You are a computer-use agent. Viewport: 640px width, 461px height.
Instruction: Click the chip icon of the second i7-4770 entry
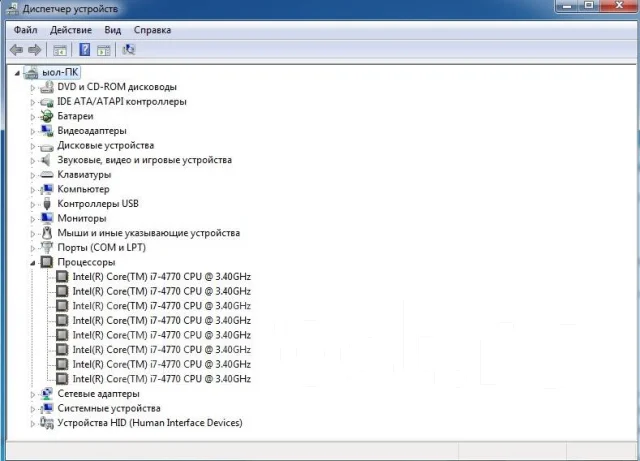pos(62,291)
